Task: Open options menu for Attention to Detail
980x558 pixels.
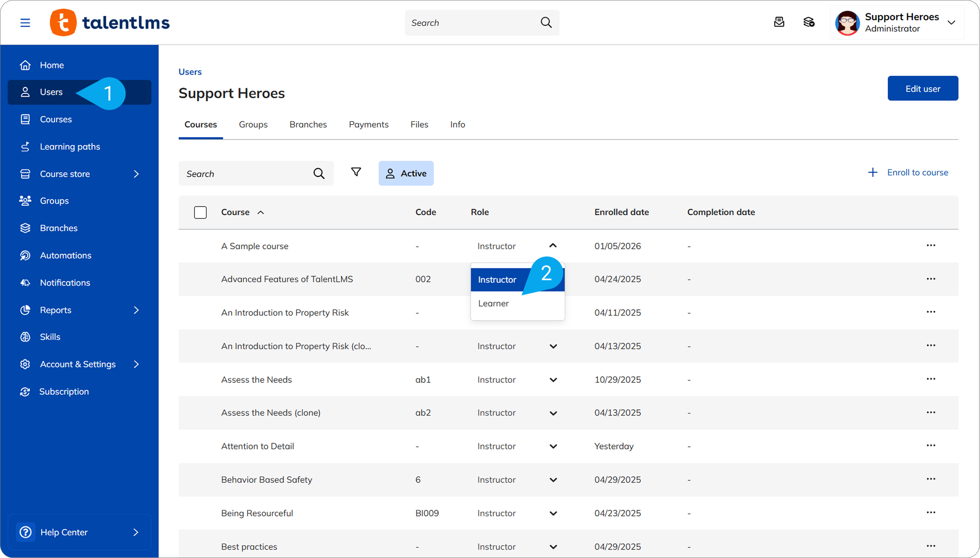Action: tap(931, 446)
